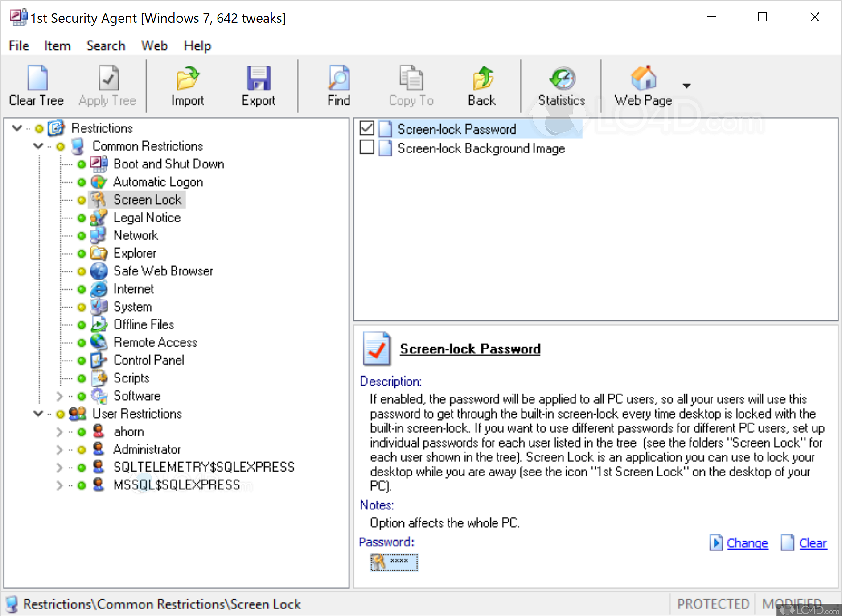Collapse the User Restrictions node

tap(38, 414)
